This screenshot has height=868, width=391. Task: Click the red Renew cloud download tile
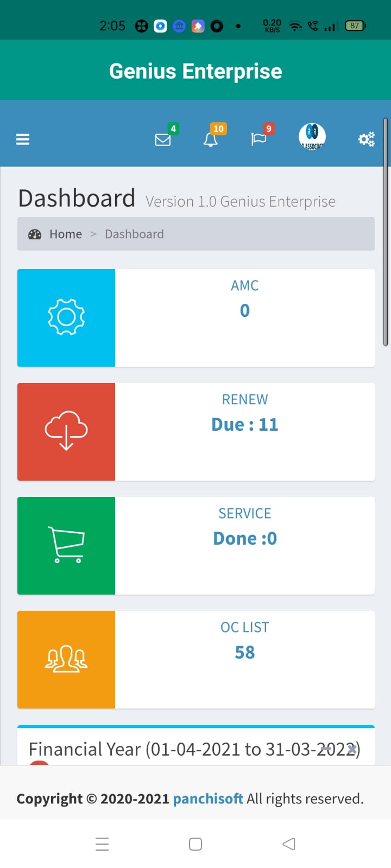(66, 431)
